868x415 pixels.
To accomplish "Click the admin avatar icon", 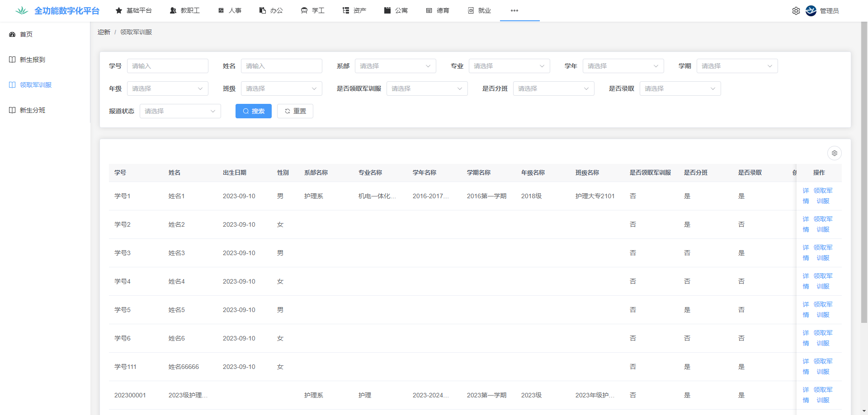I will (811, 11).
